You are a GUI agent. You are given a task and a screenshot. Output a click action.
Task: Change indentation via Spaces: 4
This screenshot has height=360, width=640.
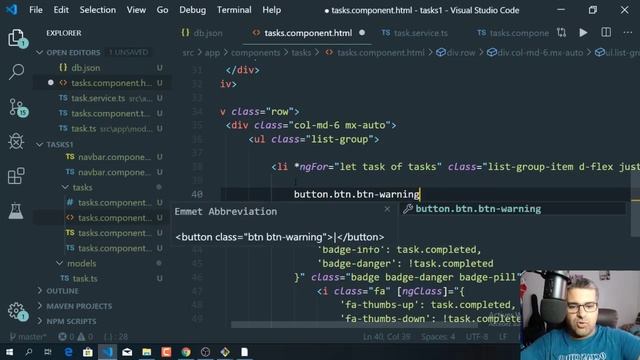point(438,337)
